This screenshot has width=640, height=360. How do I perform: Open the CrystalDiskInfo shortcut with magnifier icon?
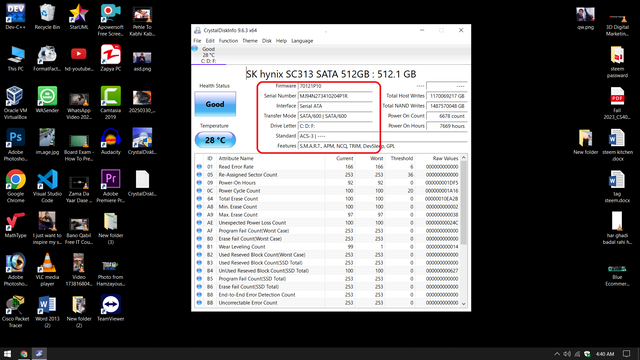pyautogui.click(x=142, y=142)
